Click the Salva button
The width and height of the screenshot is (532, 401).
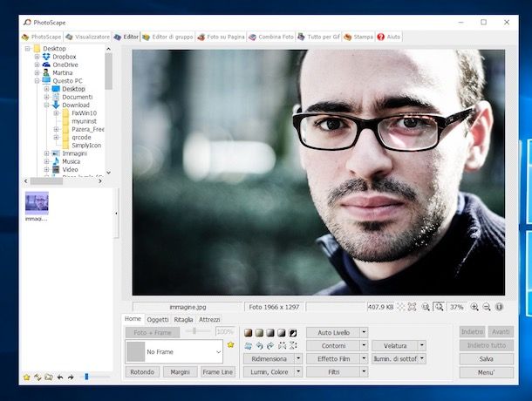[486, 358]
